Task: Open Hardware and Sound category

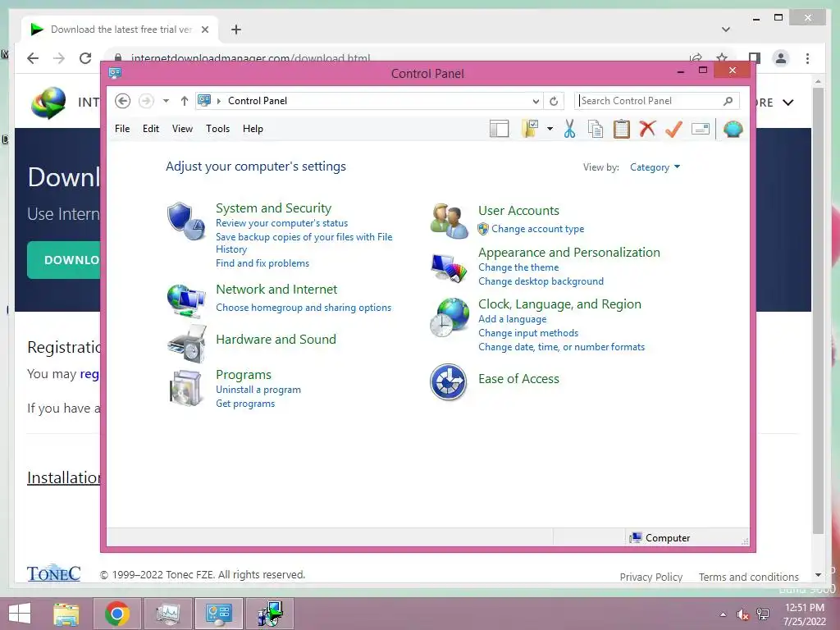Action: [276, 339]
